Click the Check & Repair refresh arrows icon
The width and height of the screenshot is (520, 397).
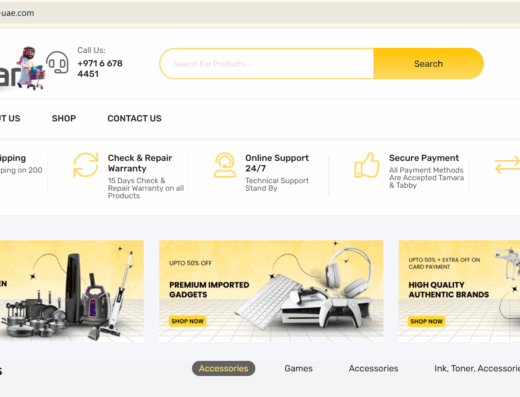(86, 165)
